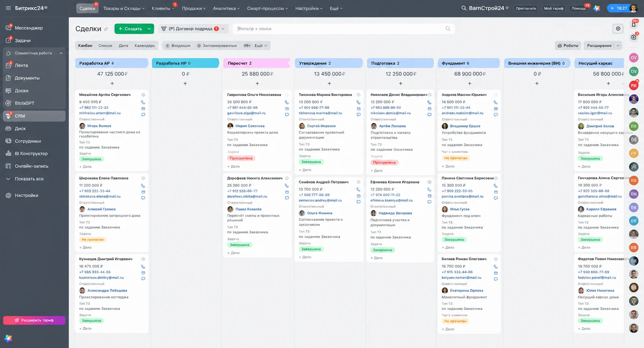
Task: Open email link mihhailov.artem@mail.ru
Action: tap(100, 113)
